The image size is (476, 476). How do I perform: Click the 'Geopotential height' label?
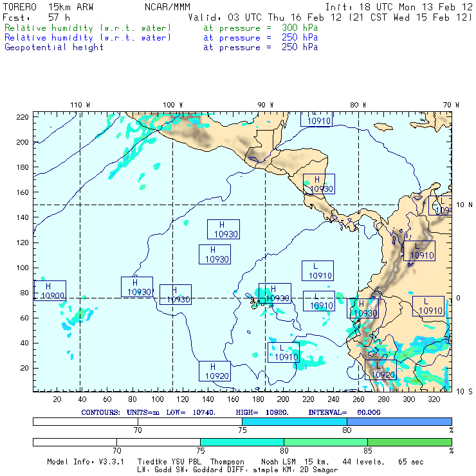pos(54,48)
